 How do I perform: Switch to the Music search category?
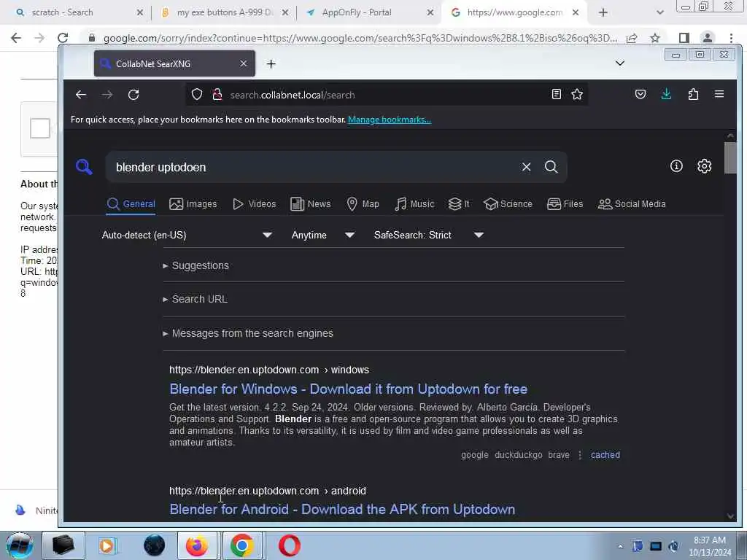click(414, 204)
